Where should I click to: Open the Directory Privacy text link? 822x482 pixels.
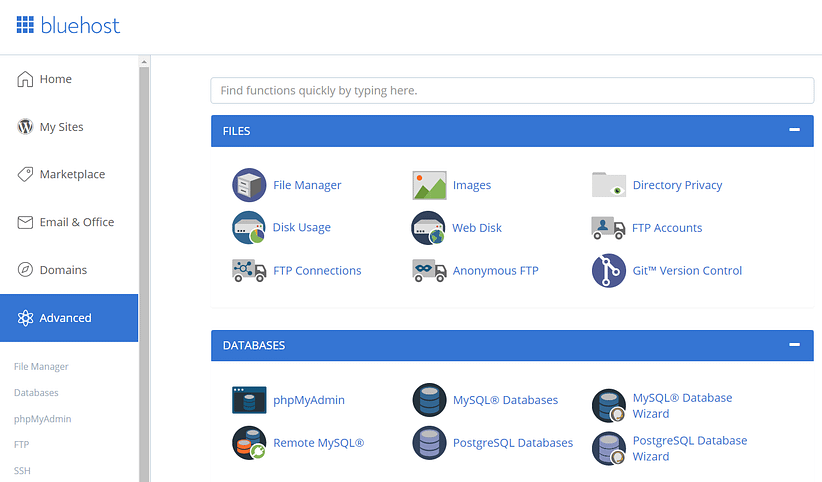(677, 185)
